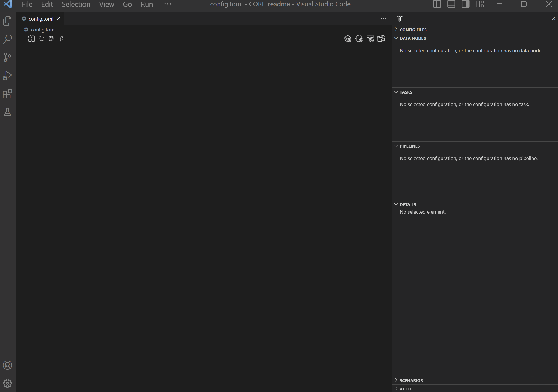Expand the SCENARIOS section
This screenshot has height=392, width=558.
coord(411,380)
